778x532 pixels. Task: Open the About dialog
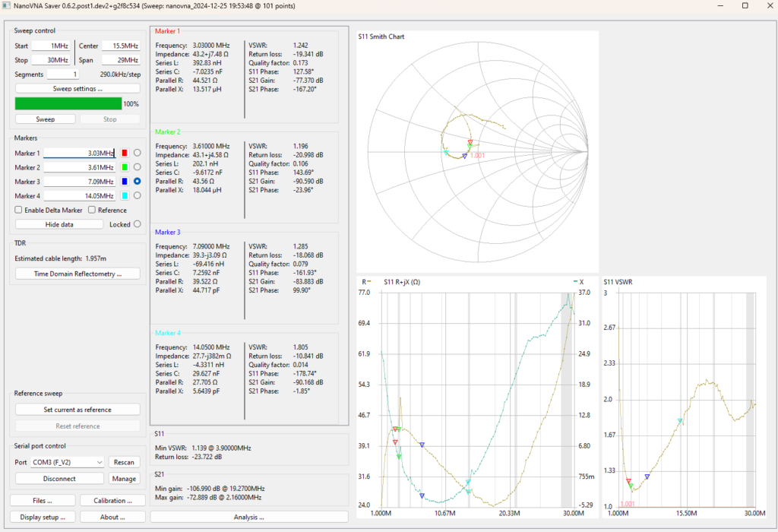[112, 517]
